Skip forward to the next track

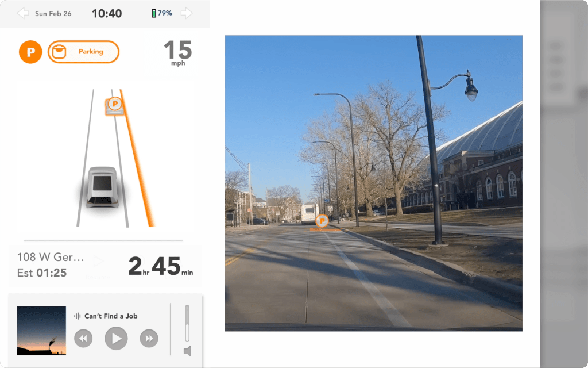click(149, 338)
